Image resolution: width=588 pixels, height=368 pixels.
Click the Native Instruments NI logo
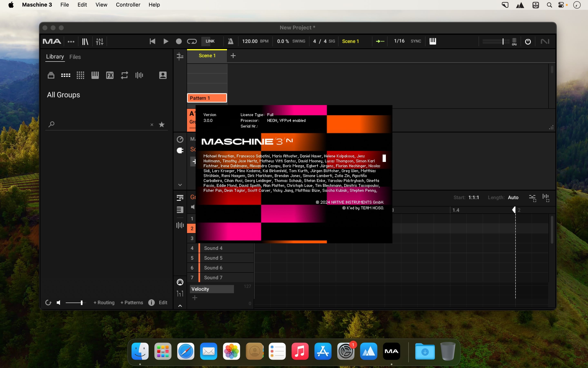tap(545, 42)
